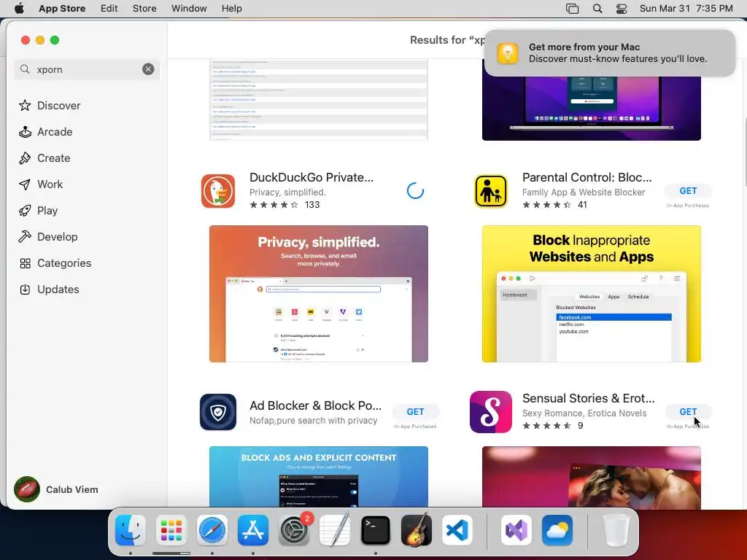This screenshot has width=747, height=560.
Task: Open the Sensual Stories app icon
Action: tap(491, 412)
